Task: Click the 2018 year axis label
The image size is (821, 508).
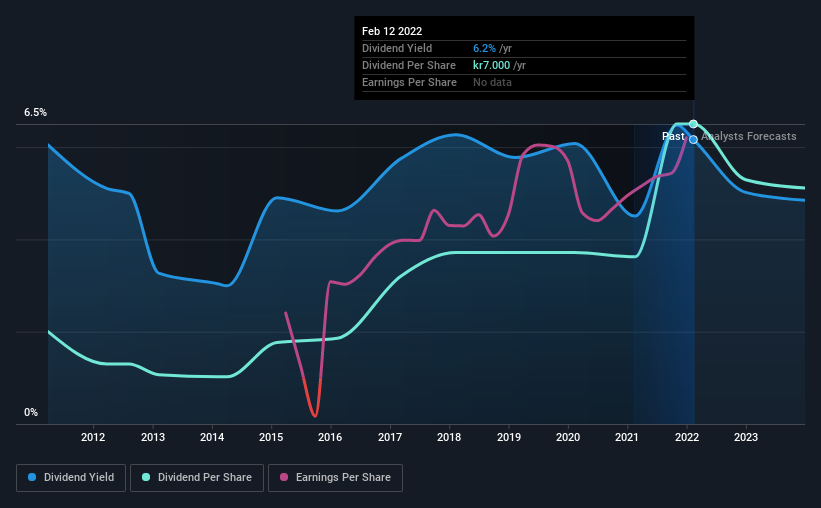Action: pyautogui.click(x=449, y=437)
